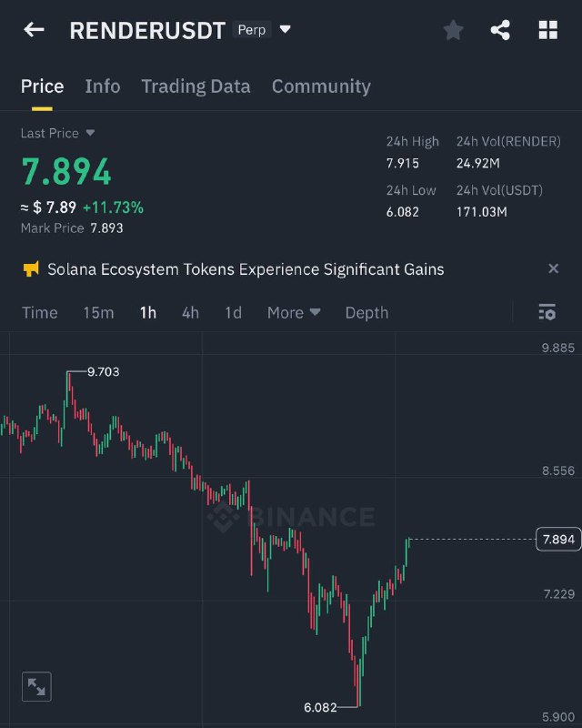Tap the ≈ $ 7.89 fiat price
The image size is (582, 728).
click(49, 207)
